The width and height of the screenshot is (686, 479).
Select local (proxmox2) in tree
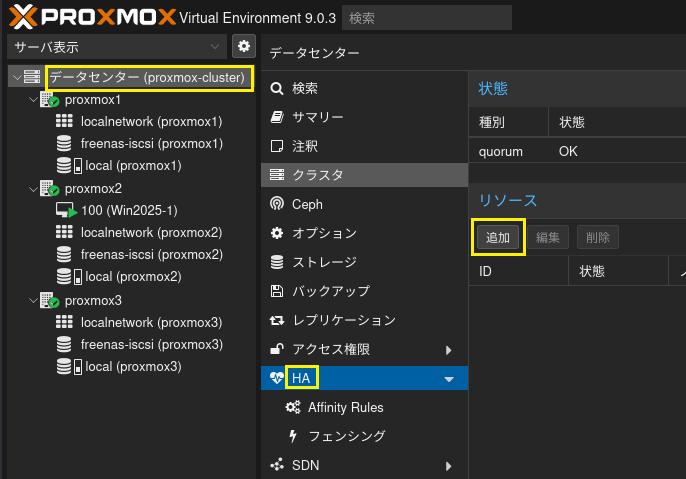click(133, 276)
